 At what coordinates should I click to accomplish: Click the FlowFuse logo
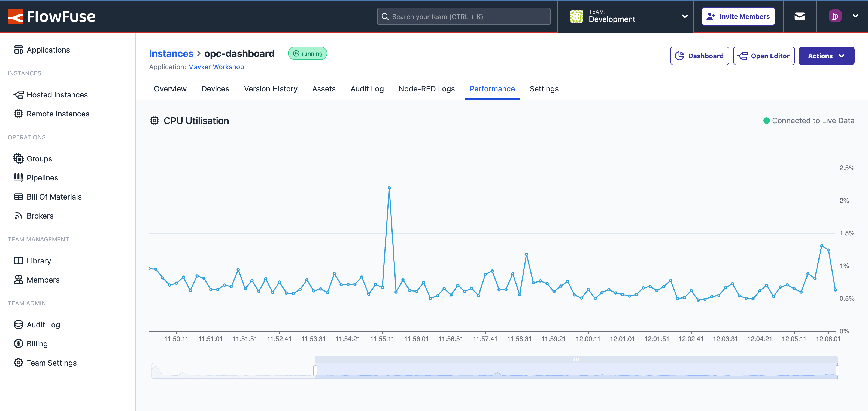coord(52,16)
